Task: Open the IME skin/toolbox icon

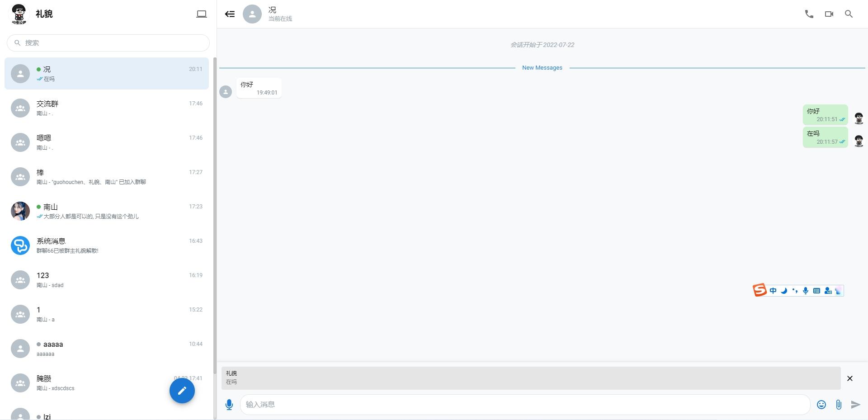Action: pos(838,291)
